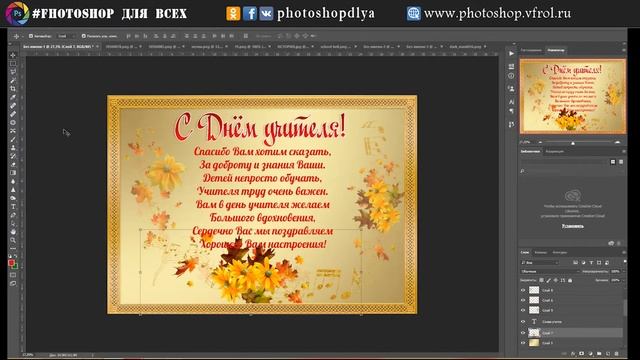This screenshot has width=640, height=360.
Task: Select the Brush tool
Action: [13, 139]
